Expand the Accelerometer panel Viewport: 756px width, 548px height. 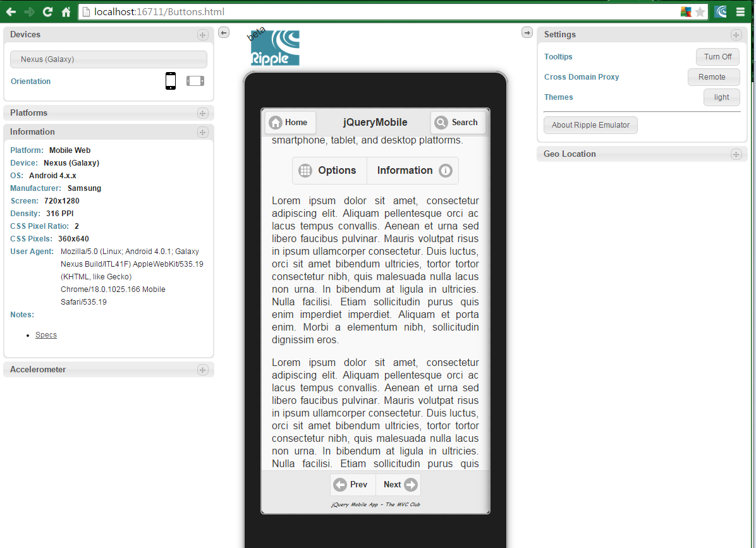(202, 370)
